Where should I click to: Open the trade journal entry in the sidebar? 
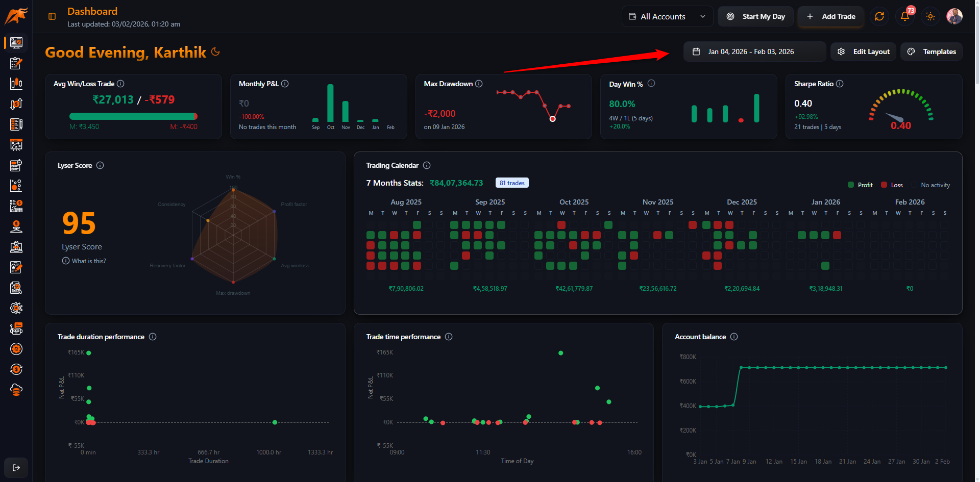tap(16, 63)
